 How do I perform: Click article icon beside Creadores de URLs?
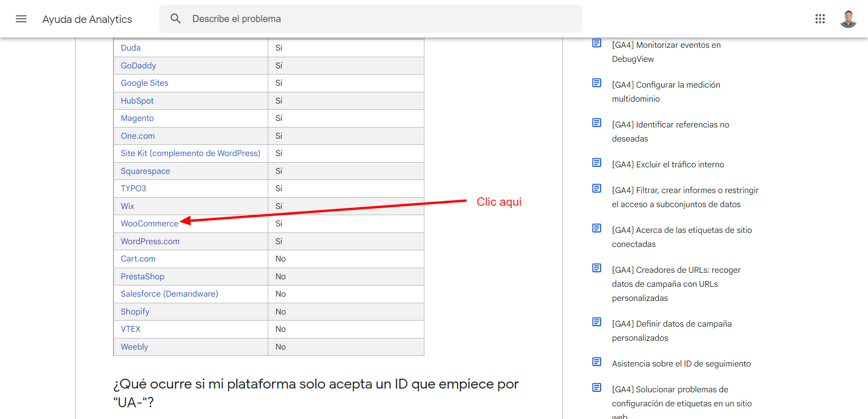coord(596,268)
